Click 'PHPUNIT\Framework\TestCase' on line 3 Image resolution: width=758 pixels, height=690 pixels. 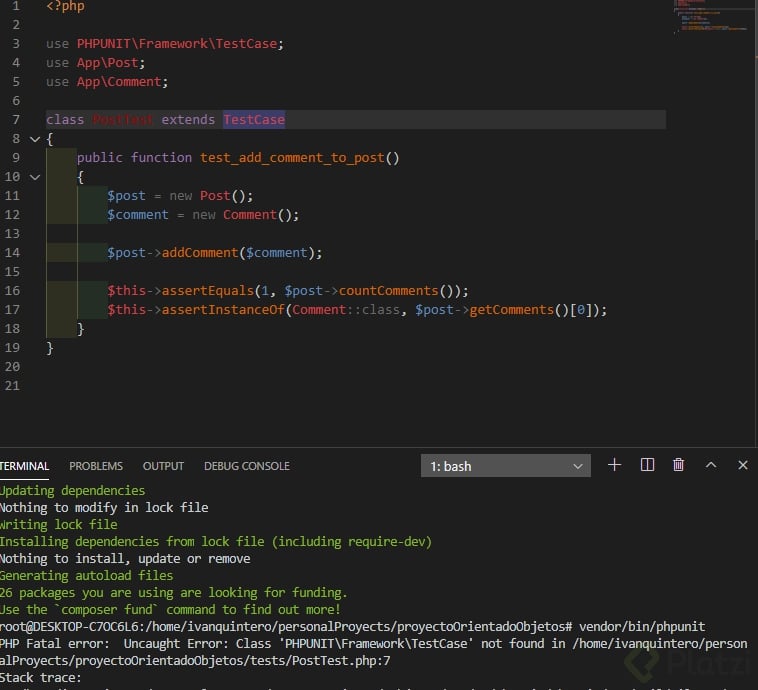click(177, 44)
